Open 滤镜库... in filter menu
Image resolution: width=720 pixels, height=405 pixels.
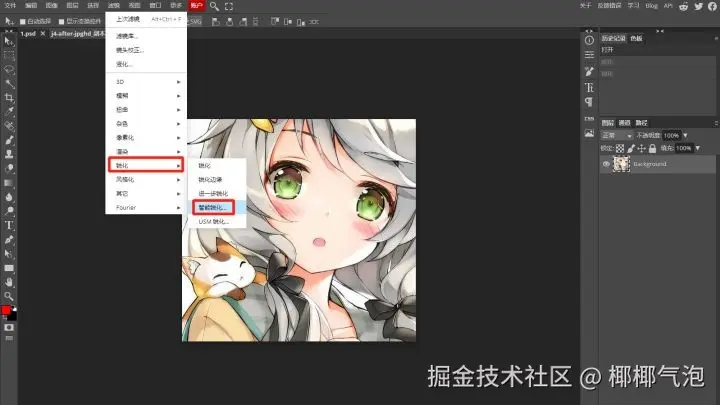point(146,36)
